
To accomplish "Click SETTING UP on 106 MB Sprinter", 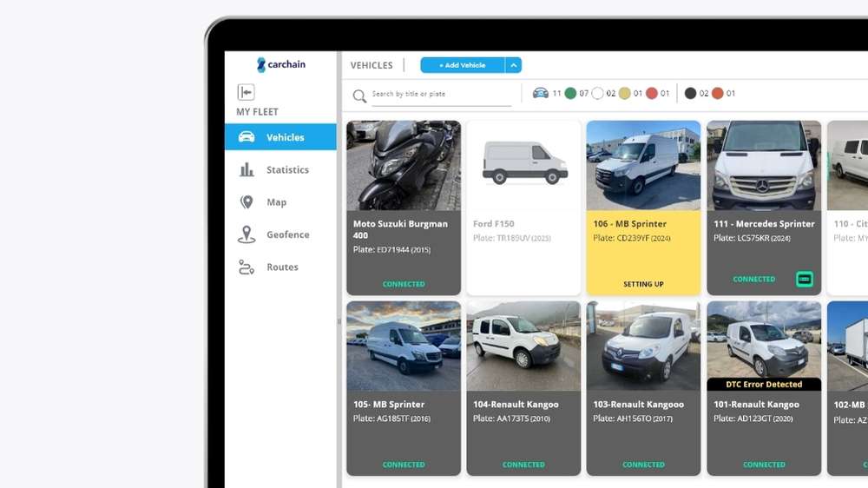I will 643,284.
